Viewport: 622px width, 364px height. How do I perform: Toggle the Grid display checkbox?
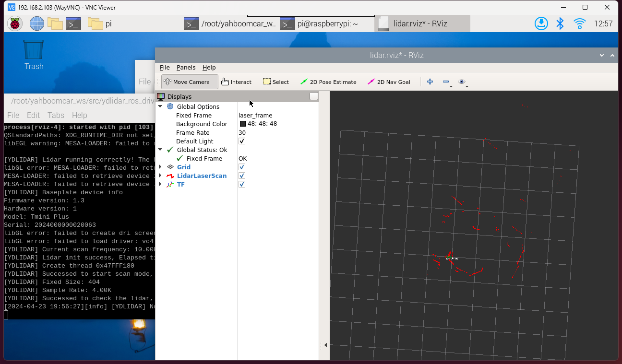pyautogui.click(x=242, y=167)
